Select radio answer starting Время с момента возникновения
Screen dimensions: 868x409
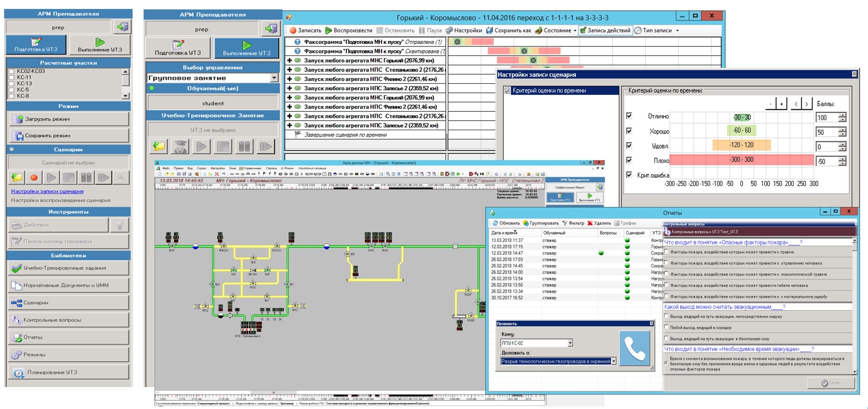667,364
